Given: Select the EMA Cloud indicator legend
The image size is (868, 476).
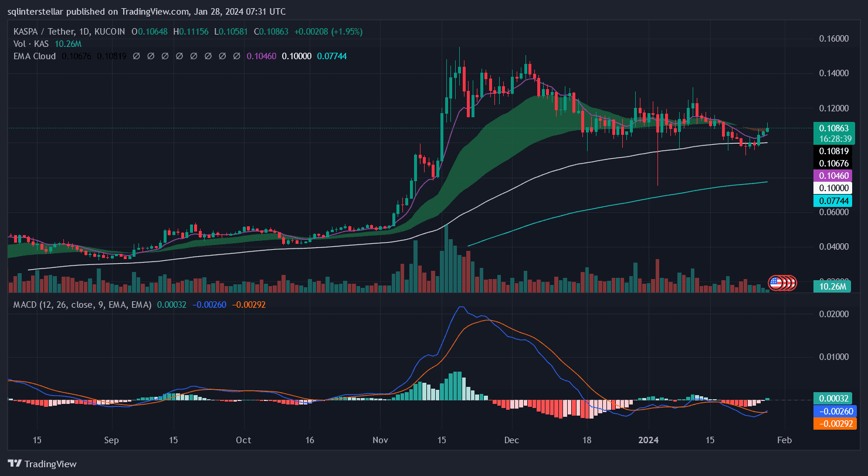Looking at the screenshot, I should pyautogui.click(x=35, y=56).
